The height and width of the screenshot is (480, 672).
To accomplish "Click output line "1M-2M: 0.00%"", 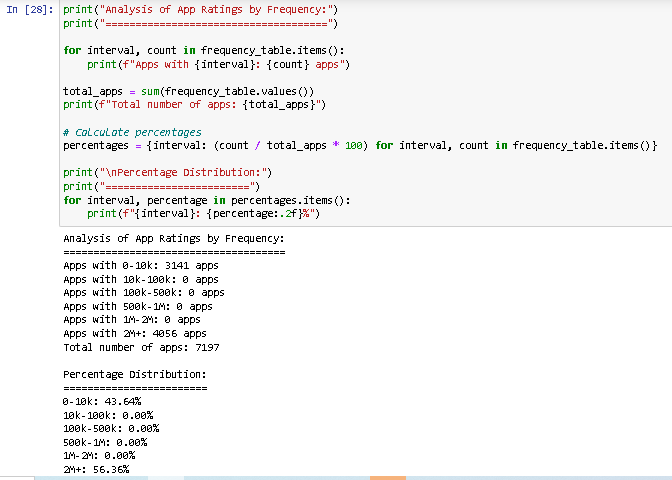I will 99,455.
